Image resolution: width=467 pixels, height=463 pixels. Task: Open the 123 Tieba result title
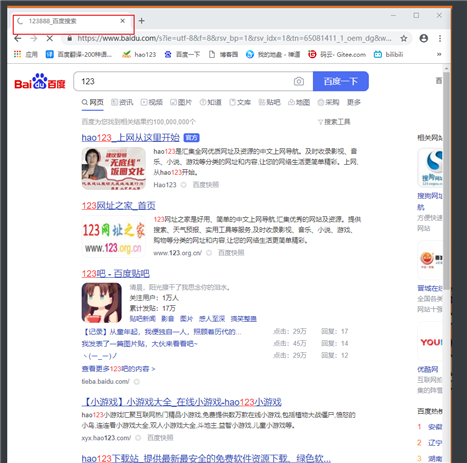tap(116, 274)
